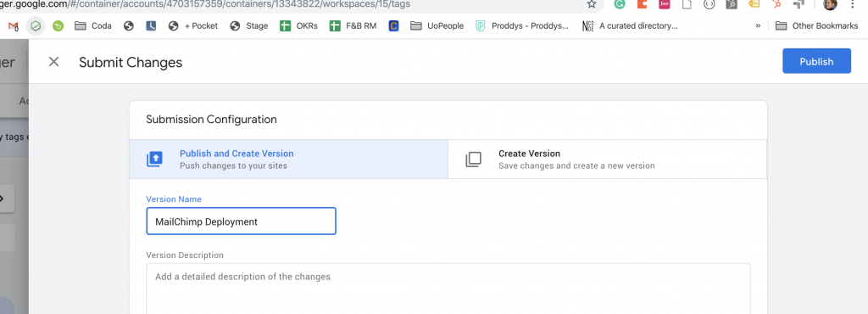Click the user profile avatar

(x=830, y=4)
